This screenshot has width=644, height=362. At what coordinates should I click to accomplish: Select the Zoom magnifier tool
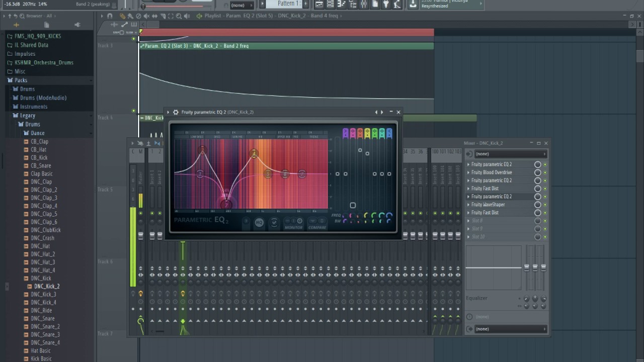(x=179, y=16)
